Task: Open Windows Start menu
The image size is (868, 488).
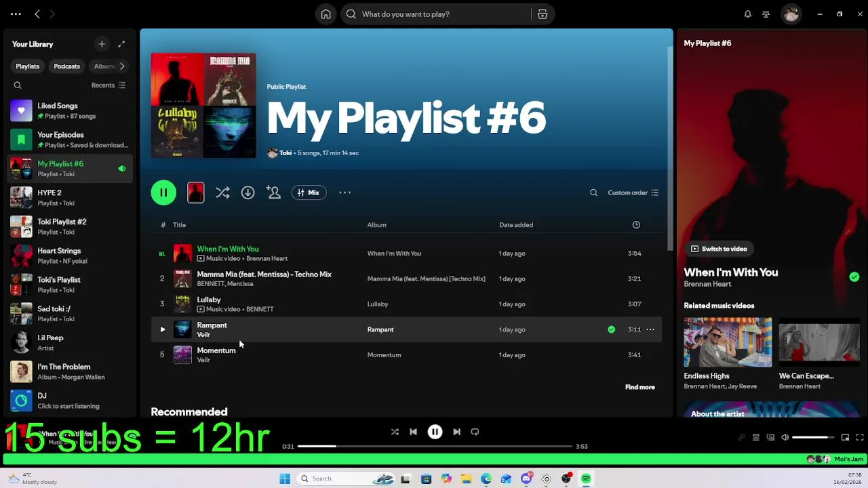Action: [x=285, y=479]
